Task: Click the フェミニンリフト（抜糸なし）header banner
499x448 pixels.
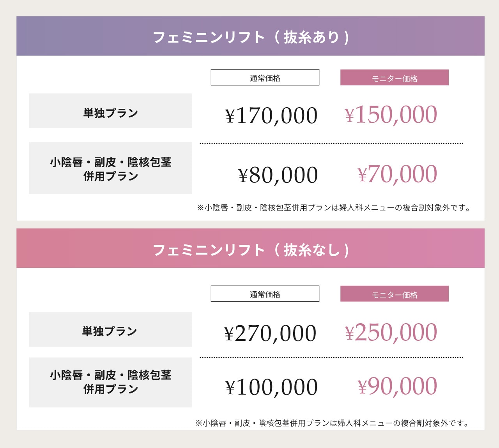Action: tap(250, 249)
